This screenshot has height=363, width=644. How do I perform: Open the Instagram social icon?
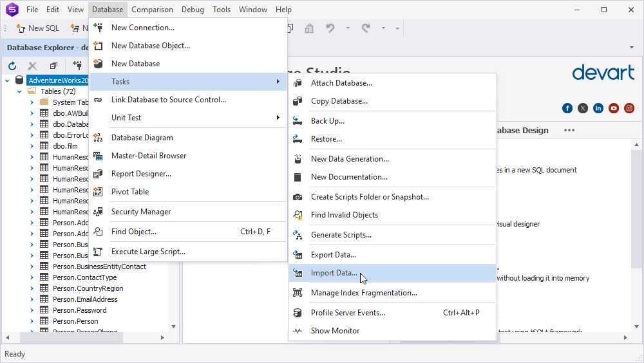coord(629,108)
